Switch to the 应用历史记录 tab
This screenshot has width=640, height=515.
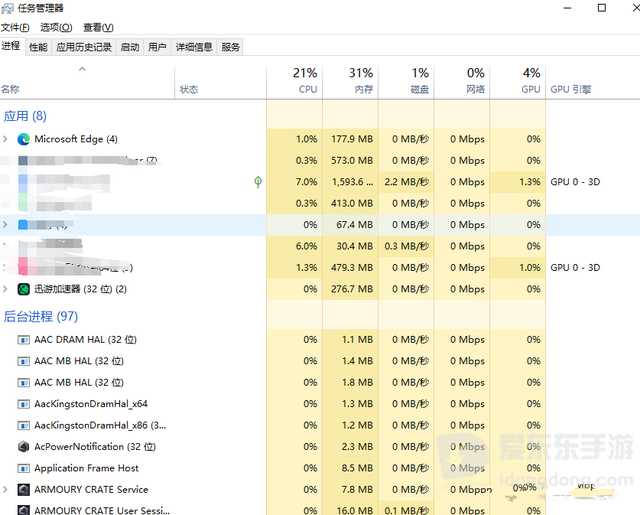click(x=84, y=47)
